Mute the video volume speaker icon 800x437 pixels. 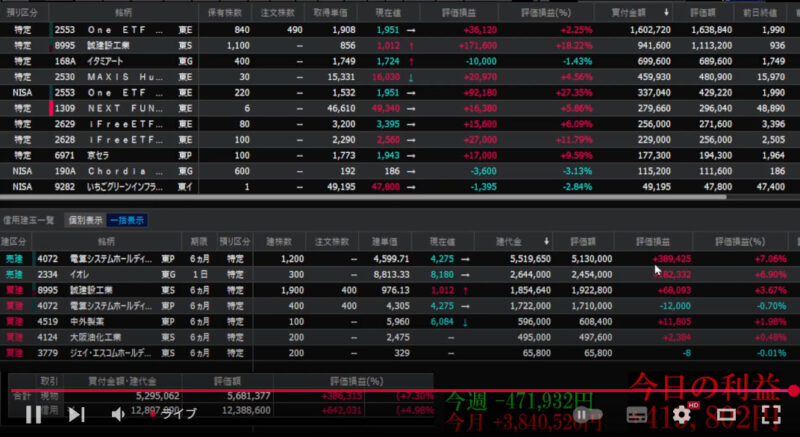(118, 415)
